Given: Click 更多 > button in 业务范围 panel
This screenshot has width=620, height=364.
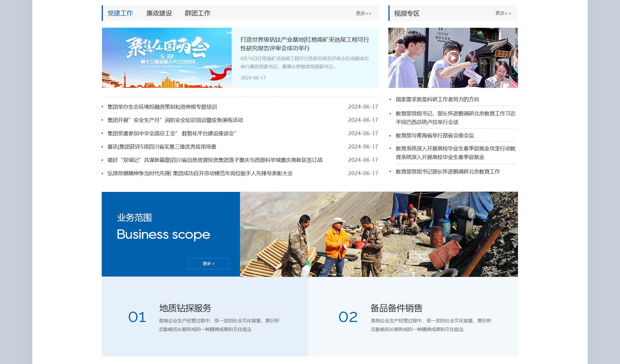Looking at the screenshot, I should 208,264.
